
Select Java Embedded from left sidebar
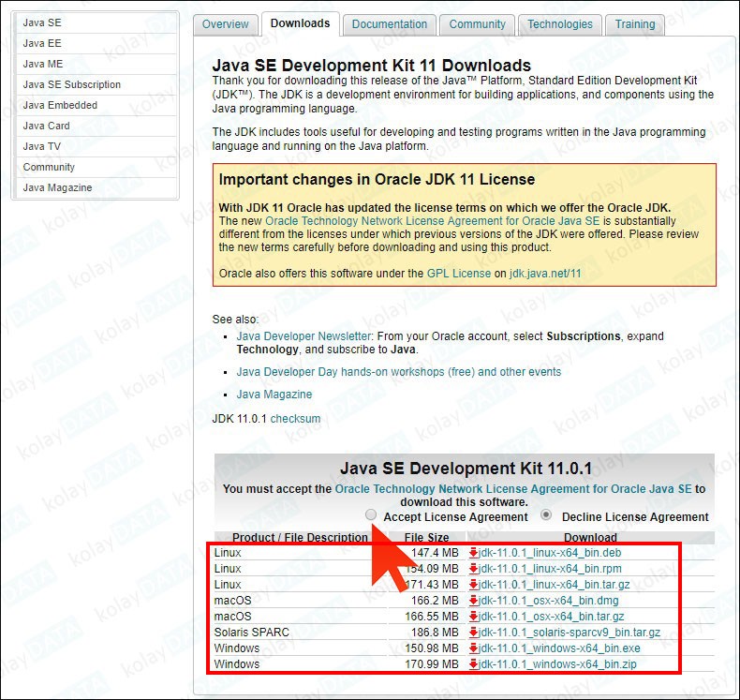pyautogui.click(x=60, y=105)
